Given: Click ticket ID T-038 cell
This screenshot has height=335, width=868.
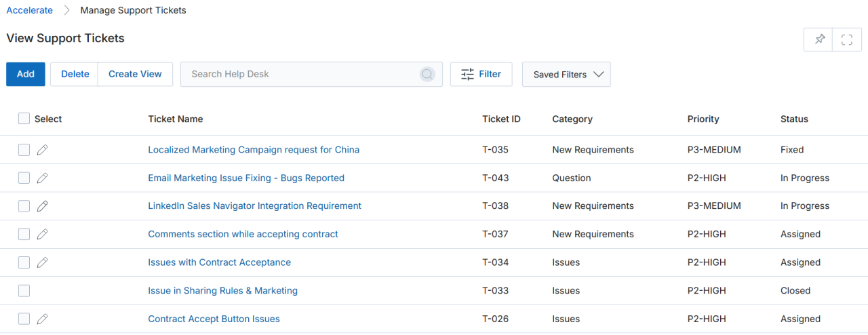Looking at the screenshot, I should coord(495,206).
